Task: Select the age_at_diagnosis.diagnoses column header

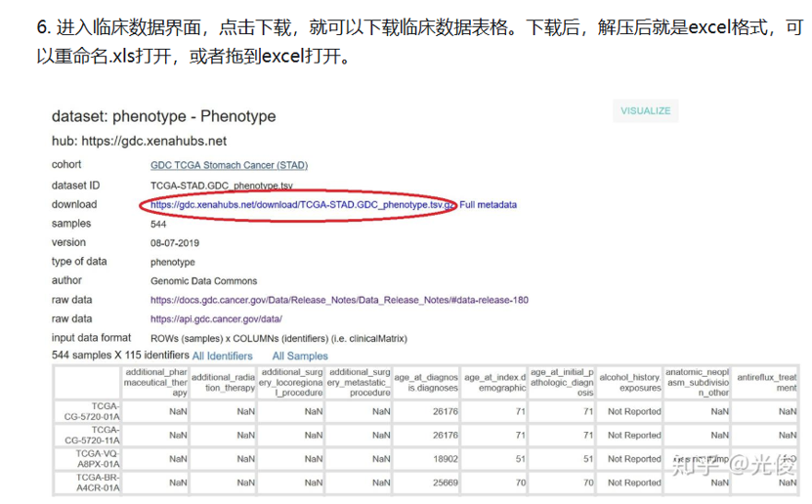Action: pos(427,382)
